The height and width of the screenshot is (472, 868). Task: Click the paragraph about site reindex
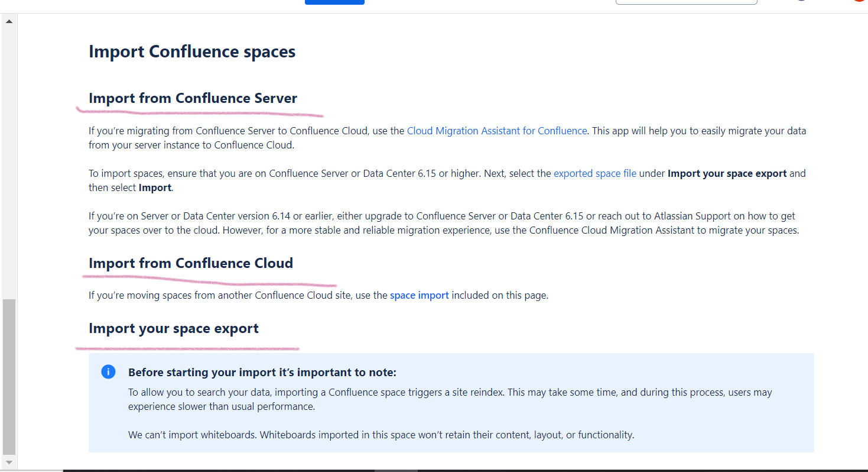click(x=450, y=399)
